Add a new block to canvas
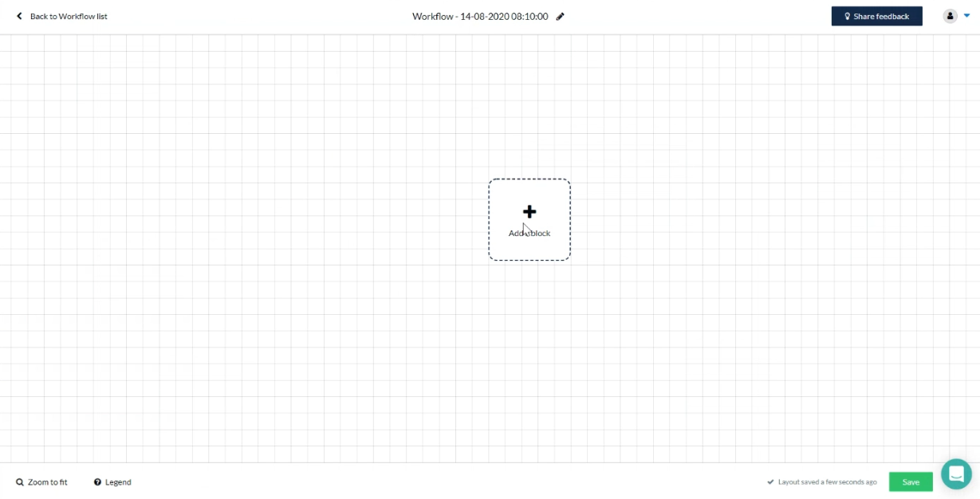 click(529, 219)
